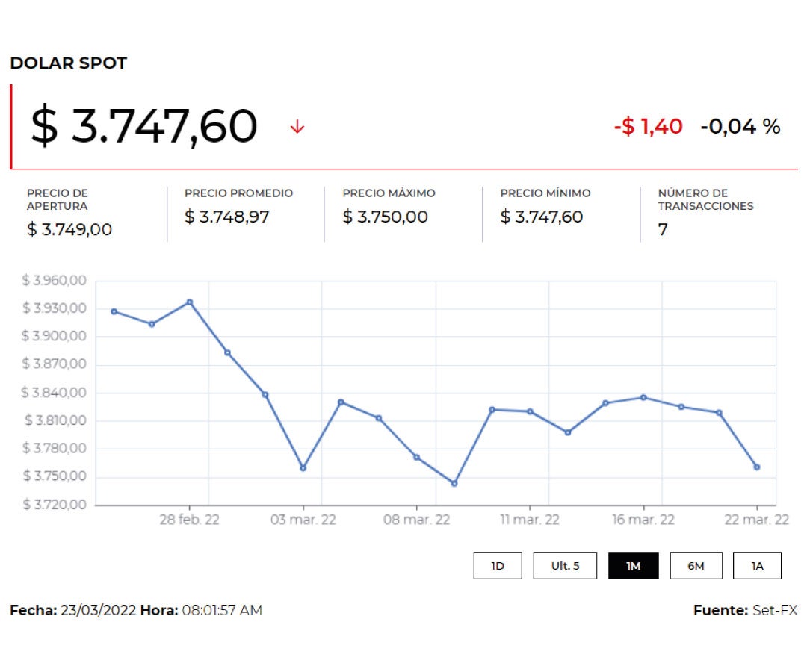Click the red down arrow beside the price

tap(297, 128)
